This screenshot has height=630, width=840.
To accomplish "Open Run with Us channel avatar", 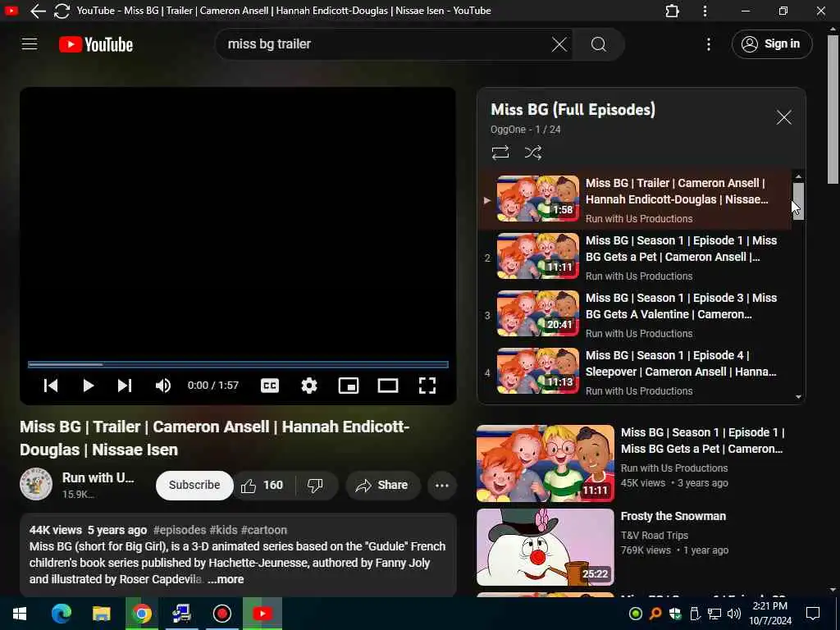I will click(36, 484).
